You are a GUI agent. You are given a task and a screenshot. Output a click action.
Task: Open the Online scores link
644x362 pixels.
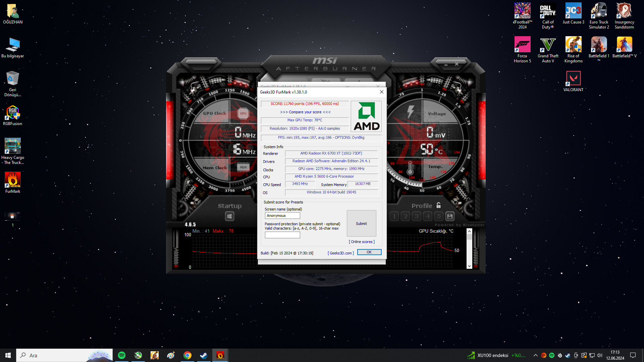362,242
